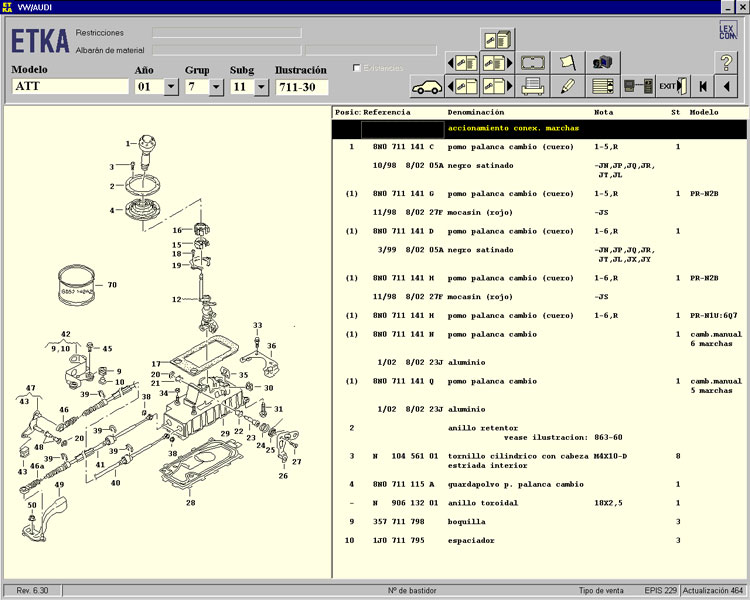Open the Grup dropdown arrow
The height and width of the screenshot is (600, 750).
216,87
